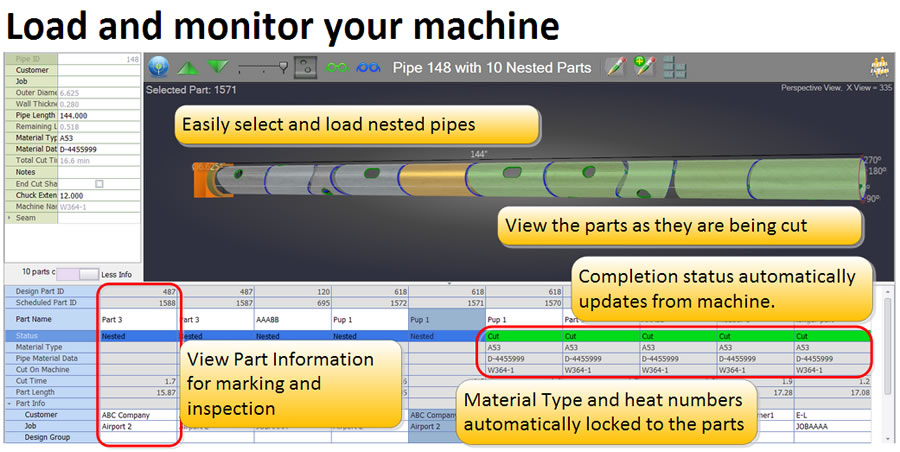
Task: Click the grid layout toolbar icon
Action: [675, 67]
